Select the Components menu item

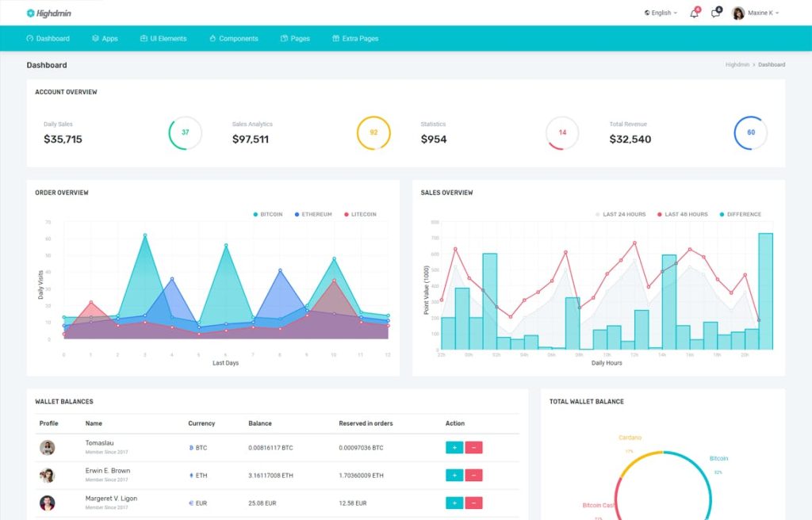(234, 38)
